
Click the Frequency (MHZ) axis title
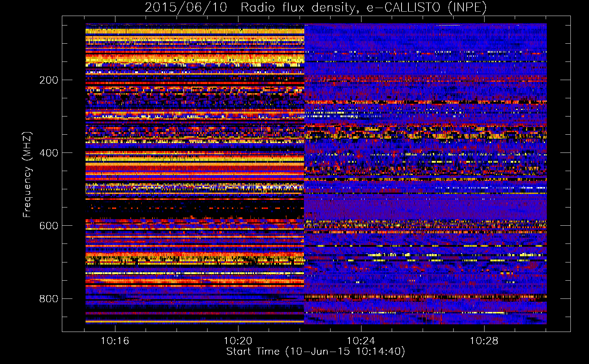[28, 174]
